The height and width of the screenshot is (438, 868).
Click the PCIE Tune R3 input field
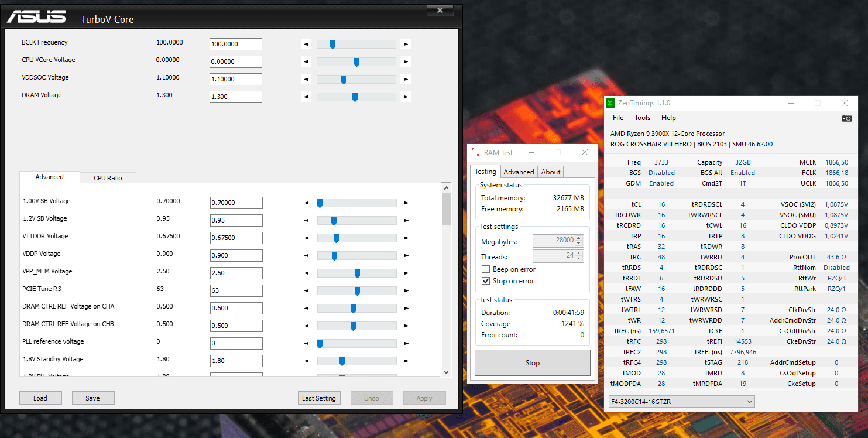[x=236, y=291]
